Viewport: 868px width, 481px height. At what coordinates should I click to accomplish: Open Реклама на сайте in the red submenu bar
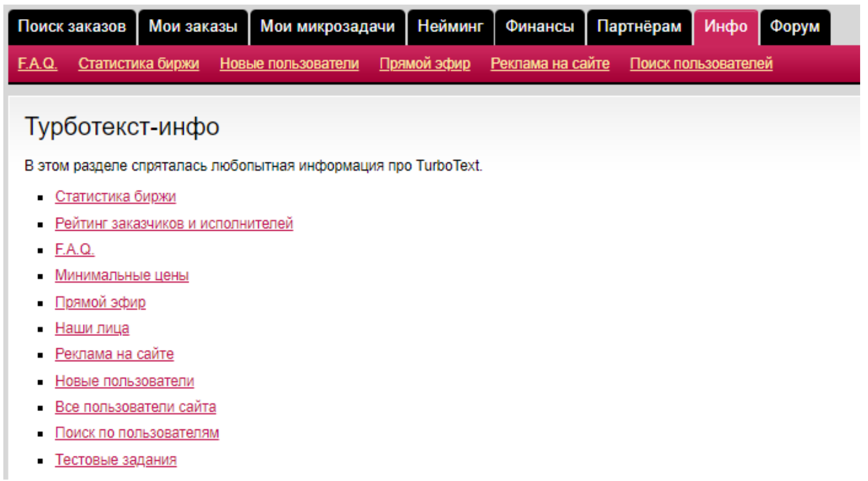click(x=550, y=64)
